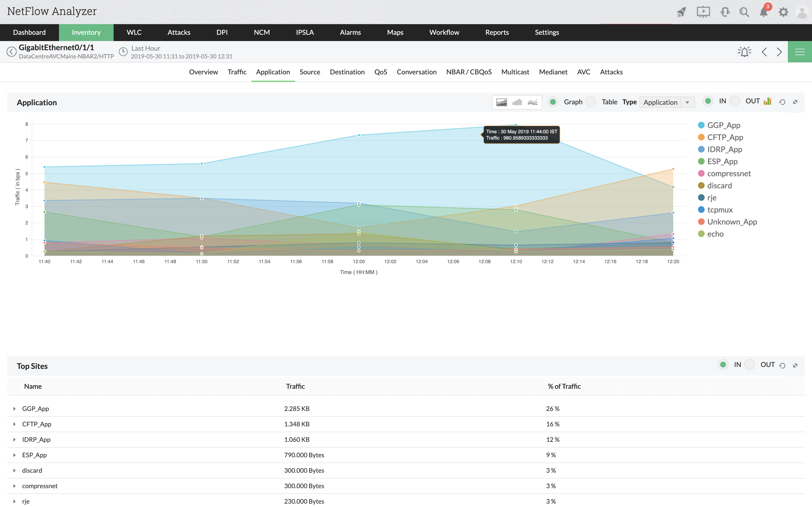812x507 pixels.
Task: Switch to the Conversation tab
Action: click(416, 72)
